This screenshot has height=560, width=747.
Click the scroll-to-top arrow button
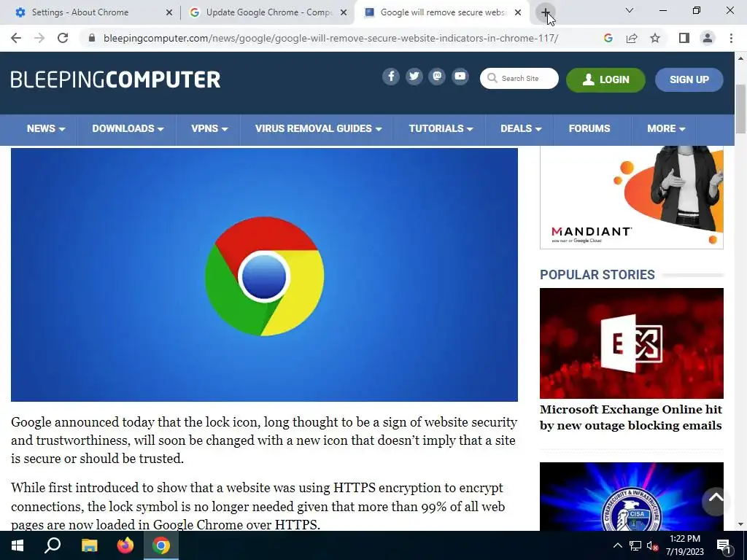pos(715,501)
